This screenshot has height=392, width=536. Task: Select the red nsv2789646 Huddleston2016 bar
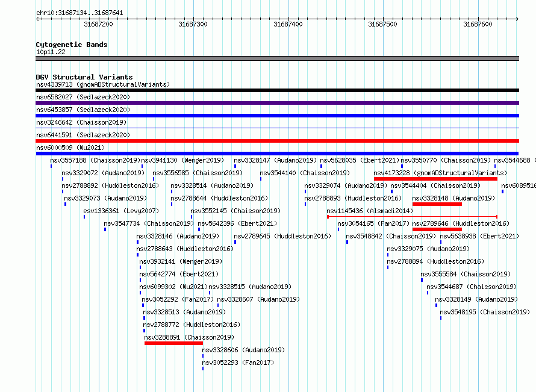tap(437, 229)
